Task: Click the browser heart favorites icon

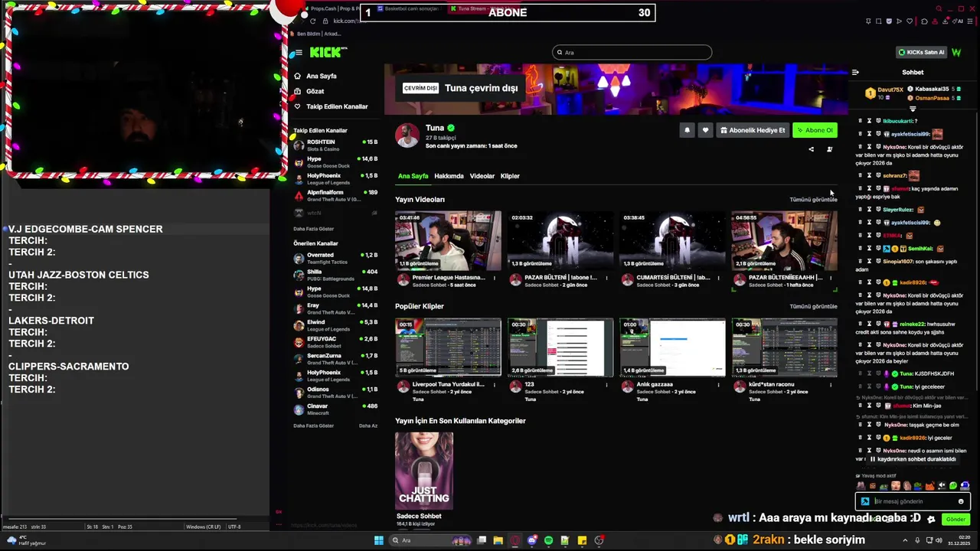Action: pyautogui.click(x=910, y=21)
